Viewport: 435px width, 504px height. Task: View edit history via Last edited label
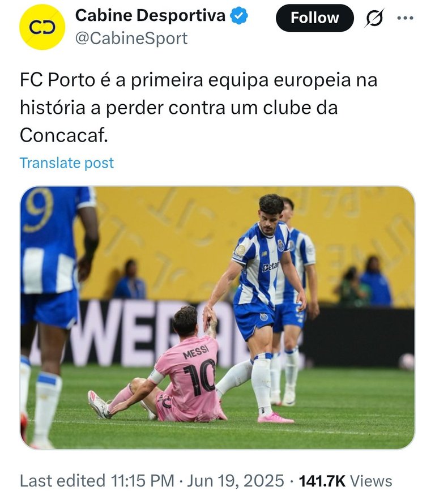[62, 481]
